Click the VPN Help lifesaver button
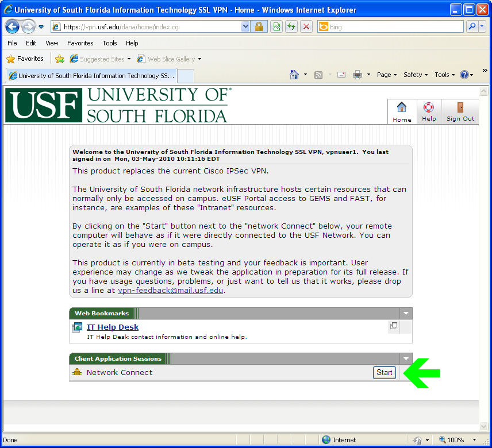 [429, 112]
